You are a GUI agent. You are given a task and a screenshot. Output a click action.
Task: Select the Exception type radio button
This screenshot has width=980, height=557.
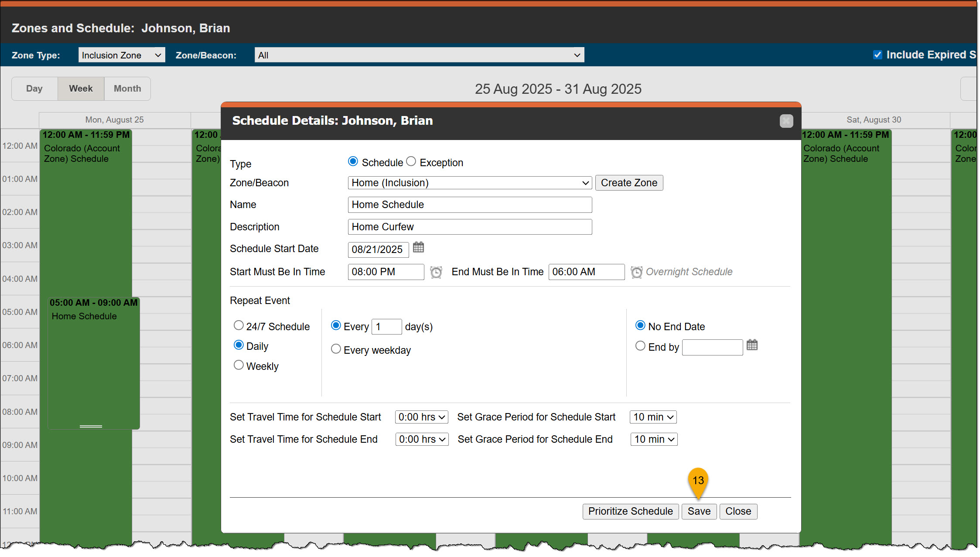pyautogui.click(x=411, y=162)
